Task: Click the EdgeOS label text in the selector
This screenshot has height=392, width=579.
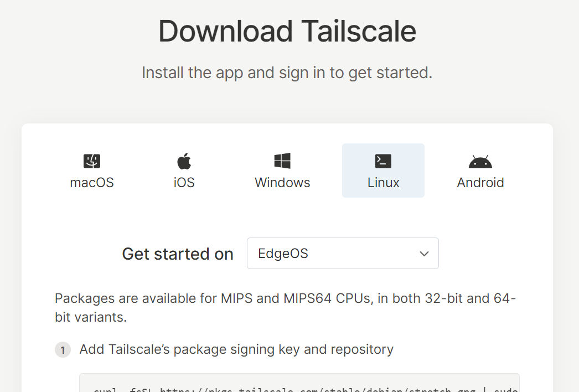Action: (283, 253)
